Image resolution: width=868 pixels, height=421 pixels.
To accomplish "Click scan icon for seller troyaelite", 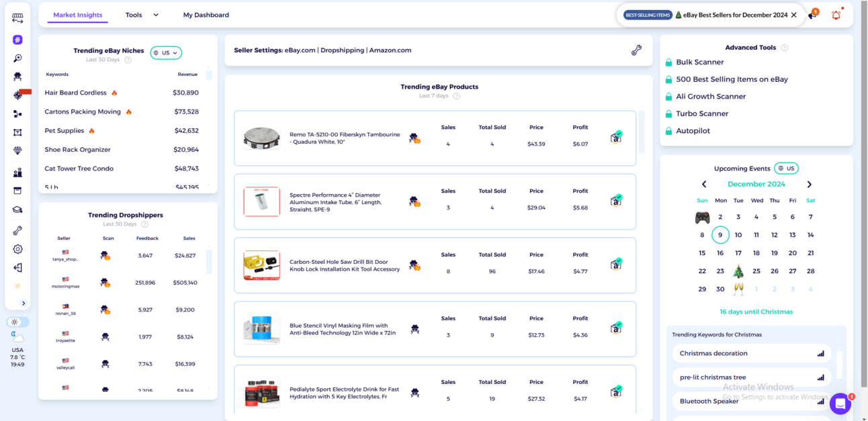I will (x=105, y=337).
